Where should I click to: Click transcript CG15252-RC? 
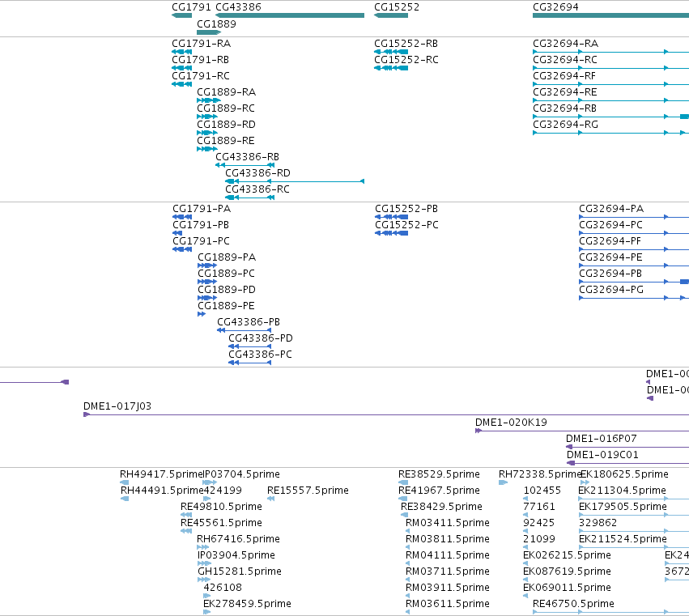tap(406, 60)
